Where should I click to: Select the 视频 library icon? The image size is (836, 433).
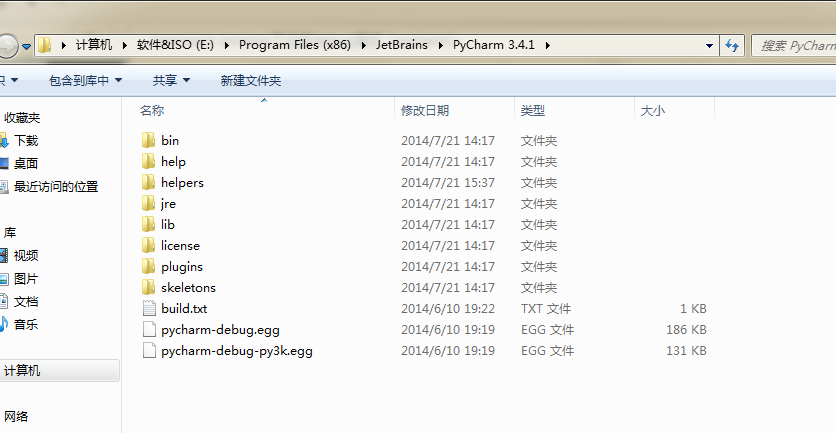(4, 255)
